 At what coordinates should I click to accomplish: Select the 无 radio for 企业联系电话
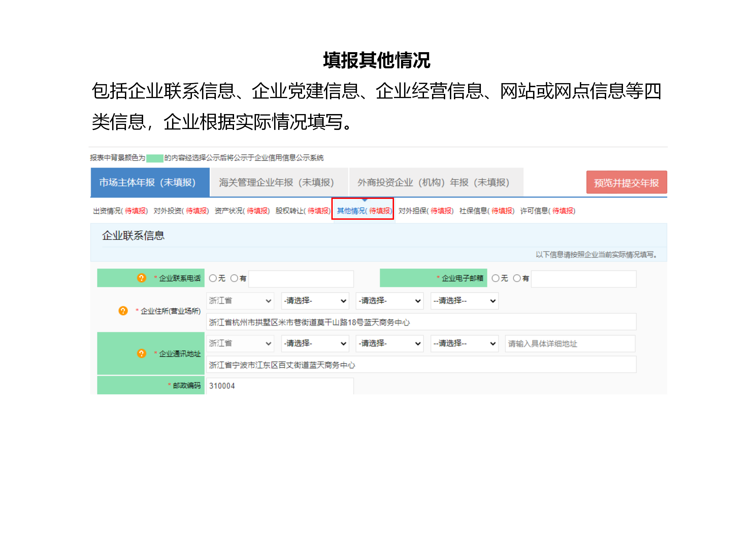[x=212, y=278]
